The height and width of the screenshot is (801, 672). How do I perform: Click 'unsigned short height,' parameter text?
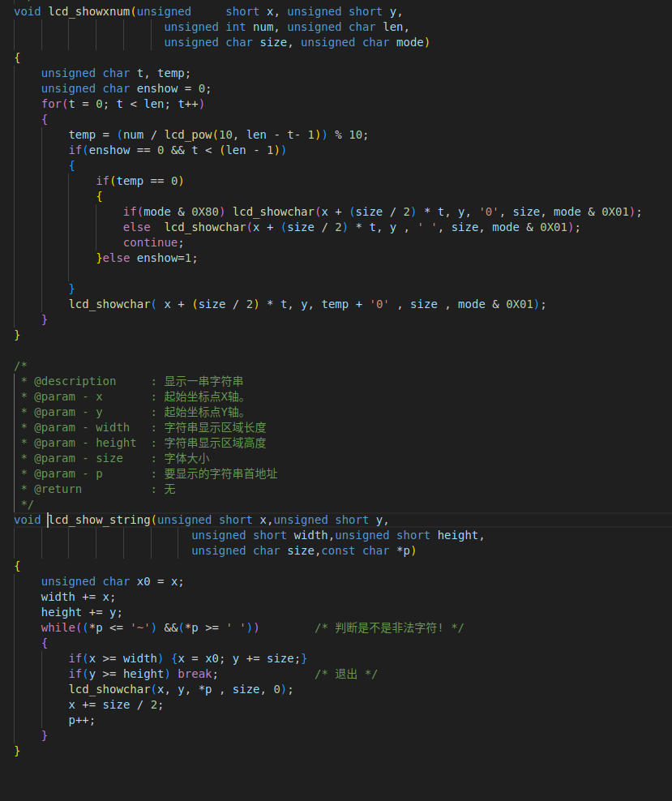click(409, 535)
